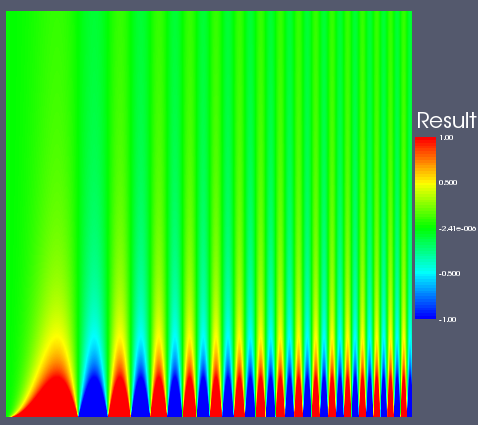478x425 pixels.
Task: Click the yellow tip above the widest red peak
Action: coord(57,343)
